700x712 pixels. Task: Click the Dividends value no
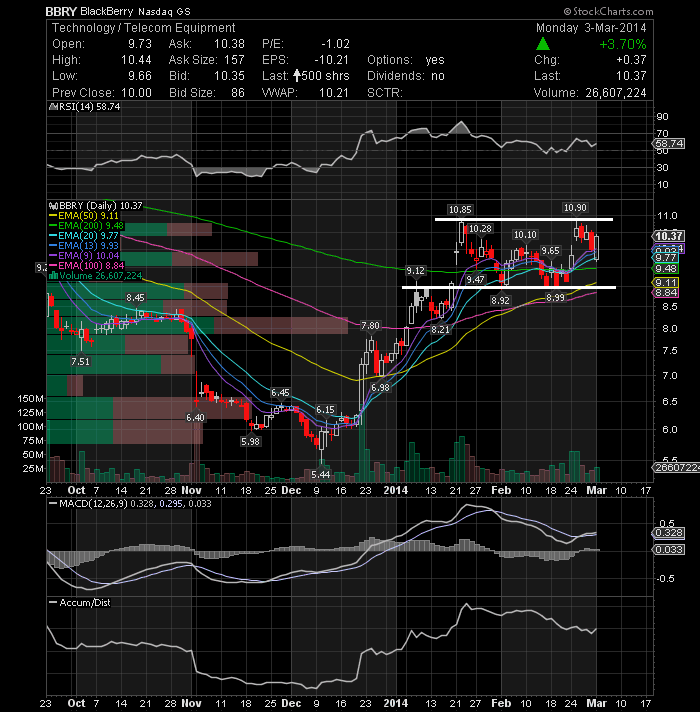[438, 76]
